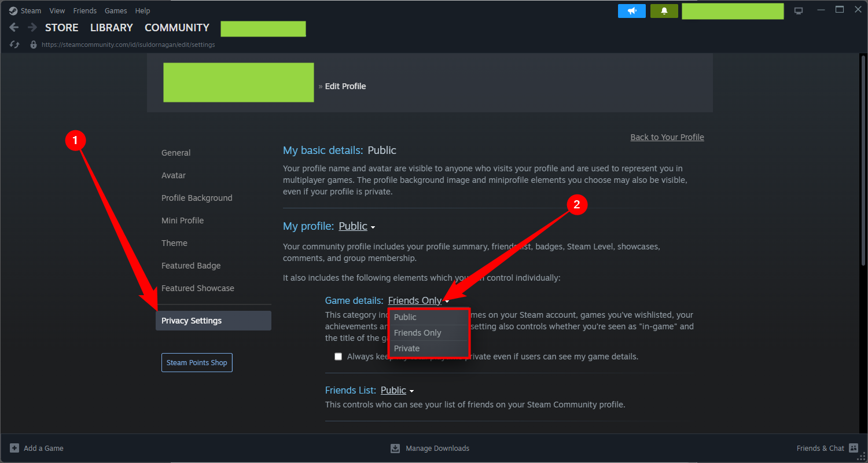Image resolution: width=868 pixels, height=463 pixels.
Task: Click the My basic details heading
Action: (x=323, y=150)
